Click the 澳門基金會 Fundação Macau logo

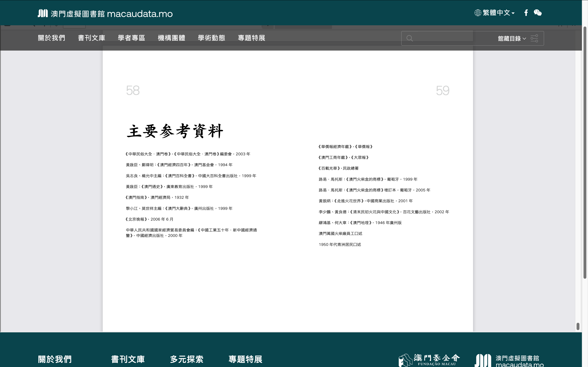[429, 359]
